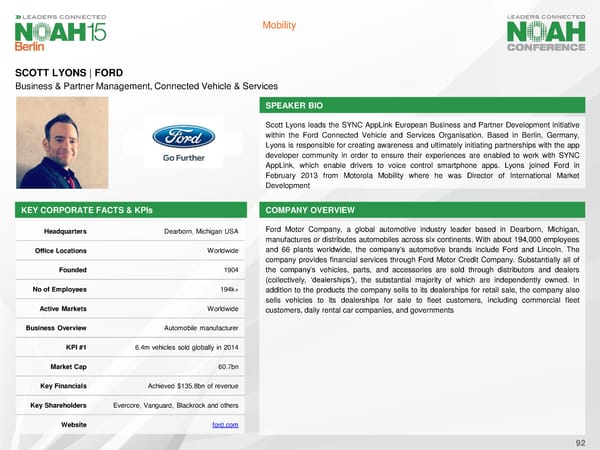Screen dimensions: 600x450
Task: Click the SPEAKER BIO section header
Action: [295, 105]
